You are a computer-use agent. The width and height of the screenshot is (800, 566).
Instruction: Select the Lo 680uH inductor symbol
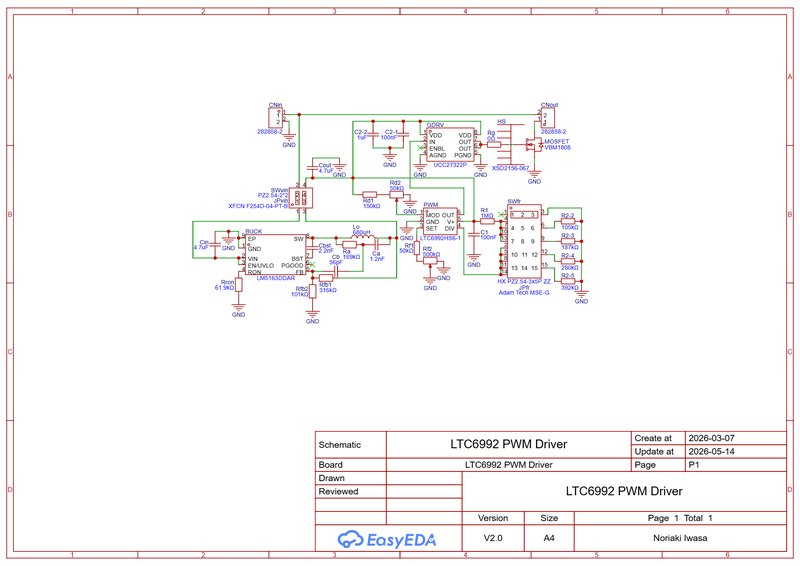coord(362,238)
